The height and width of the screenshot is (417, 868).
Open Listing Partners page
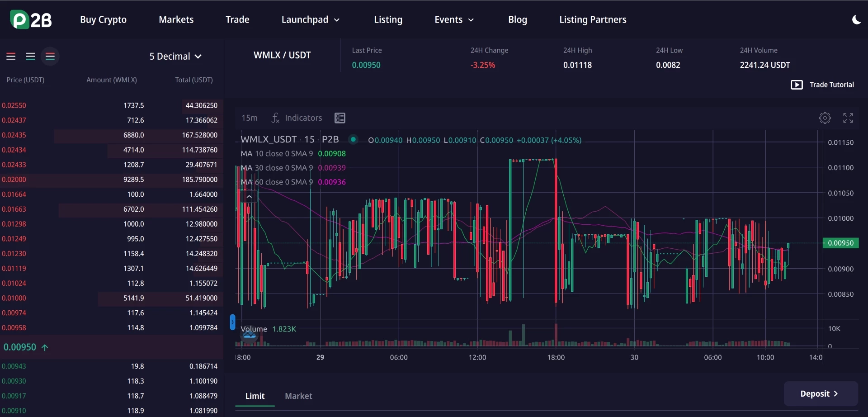(x=593, y=19)
